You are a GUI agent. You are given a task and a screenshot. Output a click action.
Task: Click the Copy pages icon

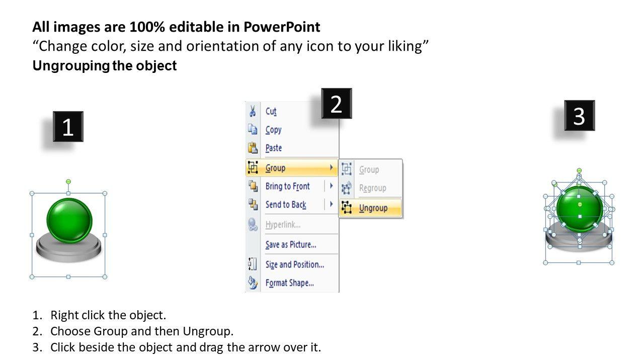point(253,129)
